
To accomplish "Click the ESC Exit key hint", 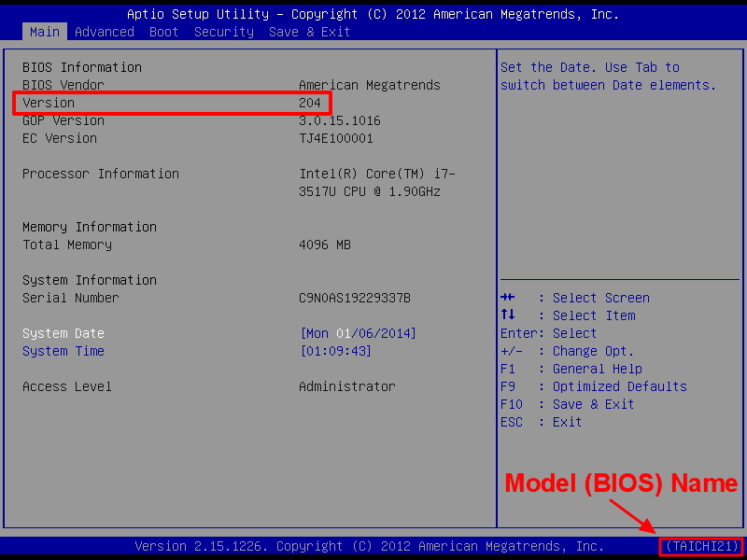I will [541, 422].
